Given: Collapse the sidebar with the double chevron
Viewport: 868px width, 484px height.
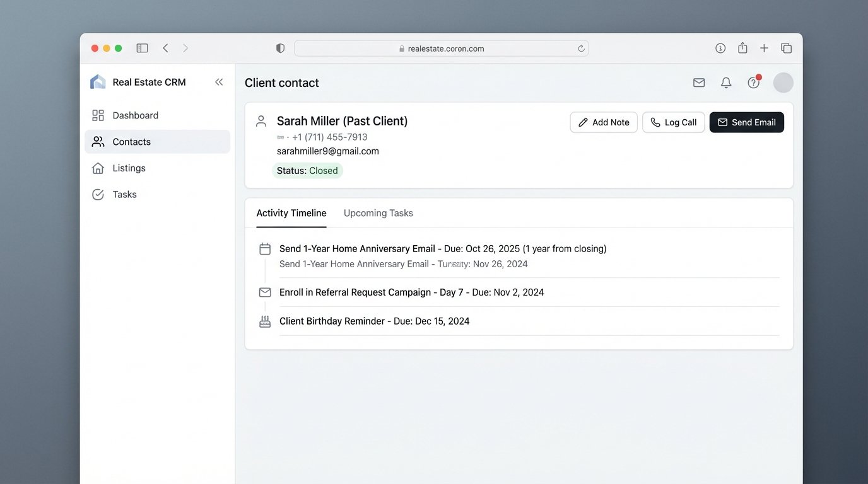Looking at the screenshot, I should coord(219,81).
